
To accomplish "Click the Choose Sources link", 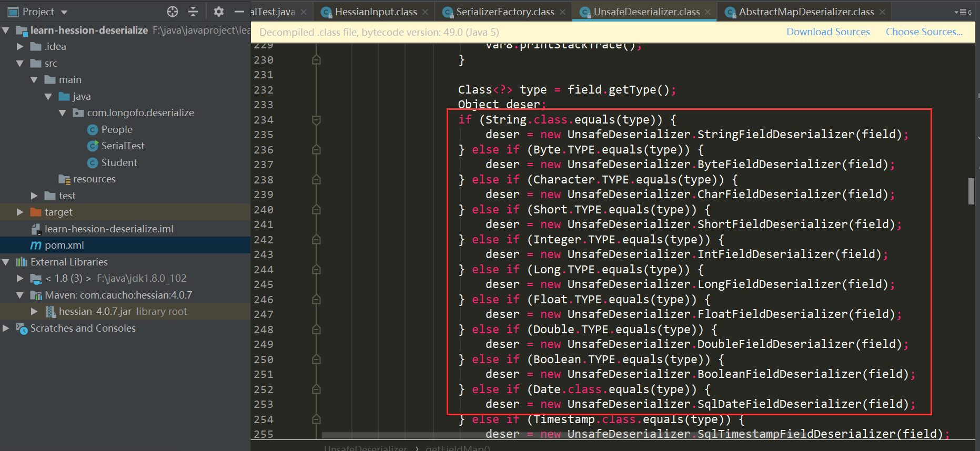I will tap(924, 32).
